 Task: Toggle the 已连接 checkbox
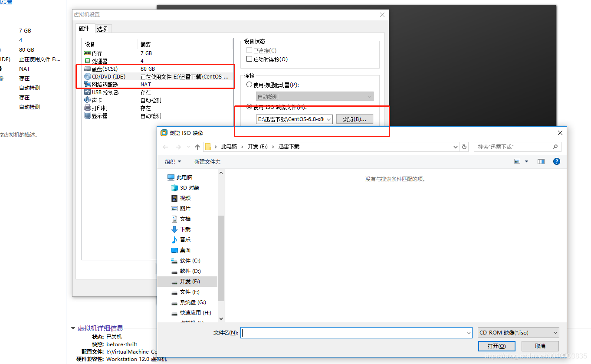coord(249,50)
